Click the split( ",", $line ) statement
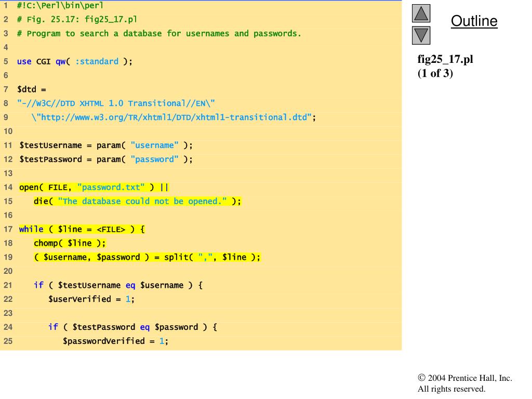Screen dimensions: 532x399 click(147, 257)
